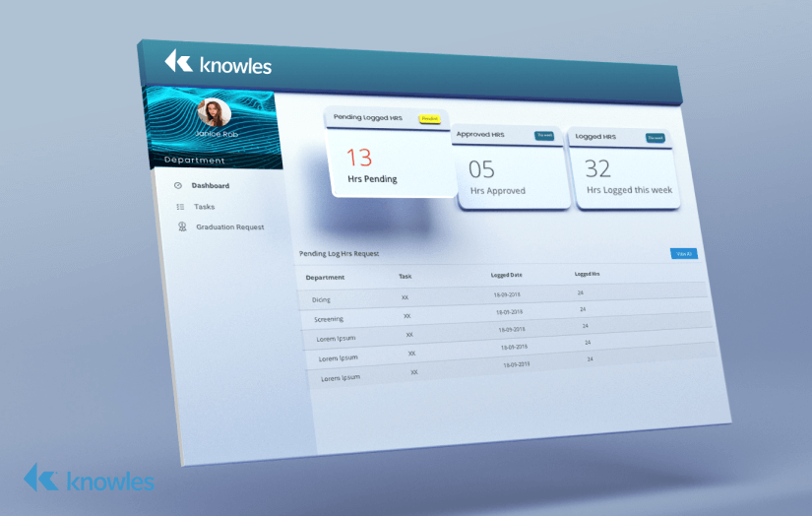Click the Approved HRS card title
Viewport: 812px width, 517px height.
click(x=480, y=134)
